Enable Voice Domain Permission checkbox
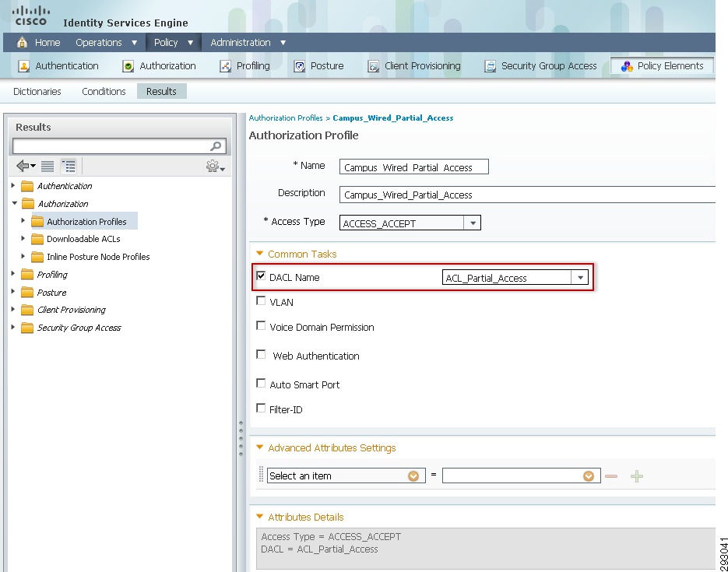 pyautogui.click(x=261, y=325)
